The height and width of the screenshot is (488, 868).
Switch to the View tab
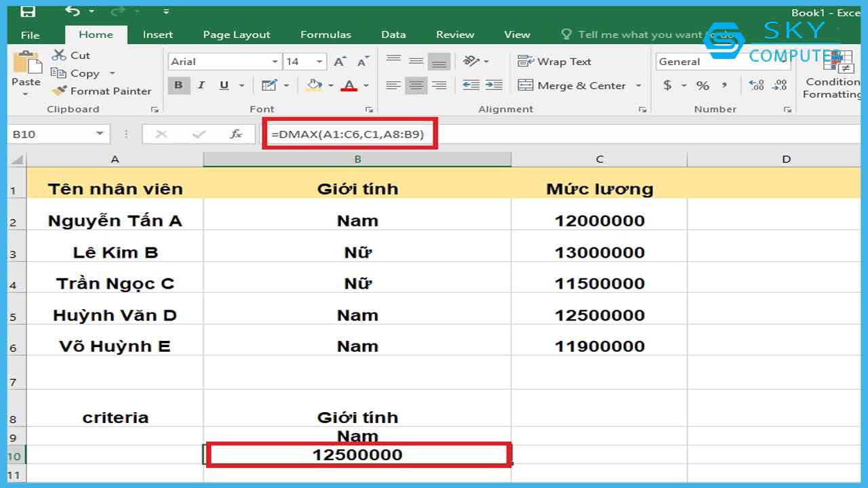coord(517,35)
